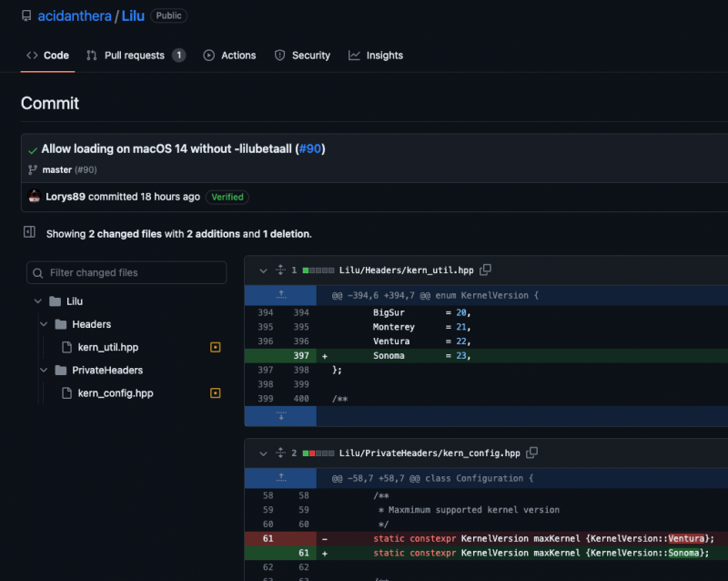Click the Code tab angle brackets icon
This screenshot has width=728, height=581.
(32, 56)
